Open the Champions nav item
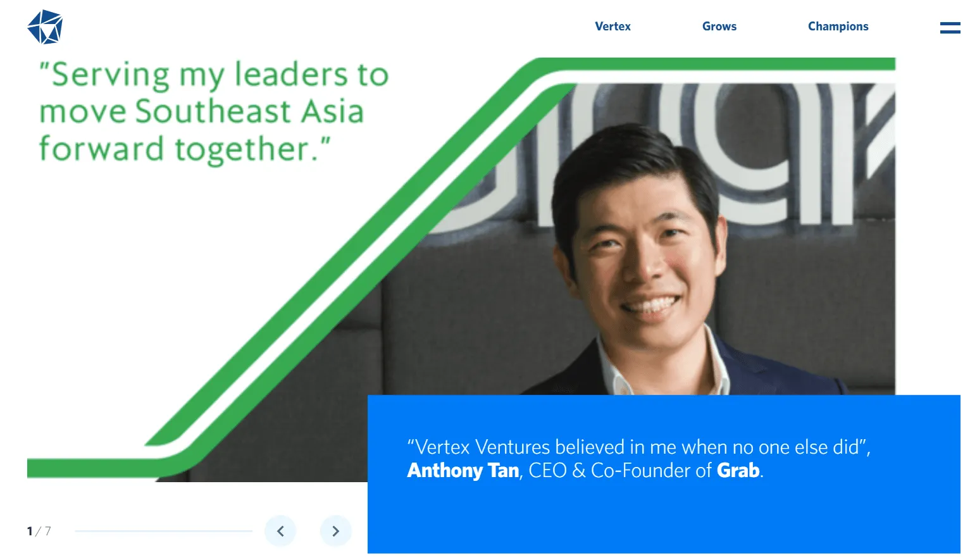Screen dimensions: 970x560 click(838, 27)
